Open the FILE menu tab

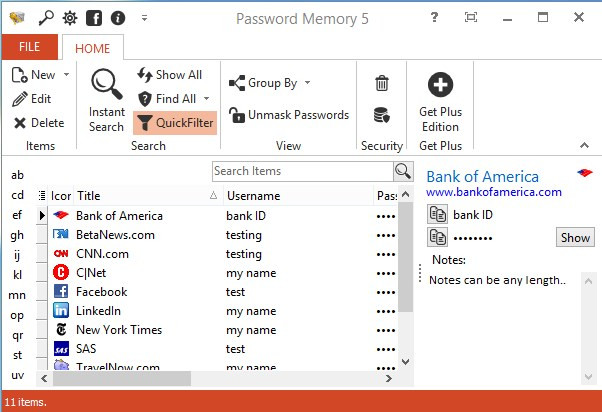tap(30, 47)
